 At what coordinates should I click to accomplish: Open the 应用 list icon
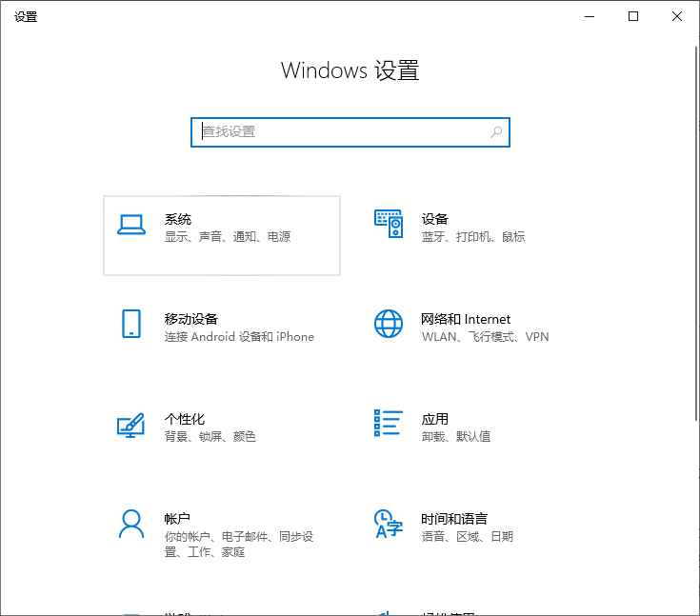click(x=389, y=423)
